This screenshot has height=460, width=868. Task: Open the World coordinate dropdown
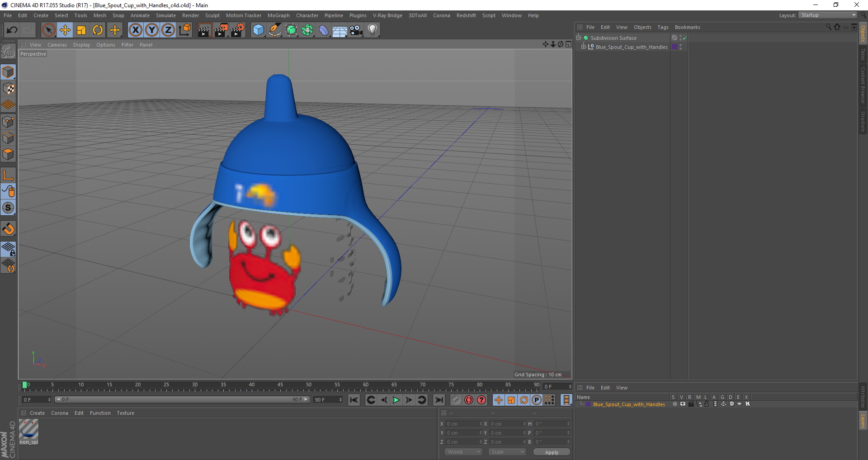click(x=463, y=452)
